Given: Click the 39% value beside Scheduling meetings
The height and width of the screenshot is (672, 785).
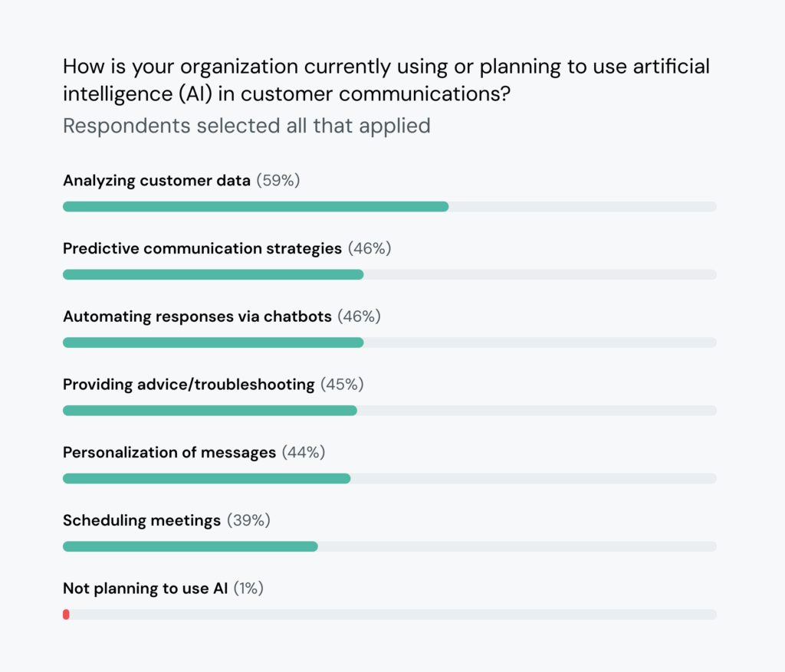Looking at the screenshot, I should click(248, 520).
